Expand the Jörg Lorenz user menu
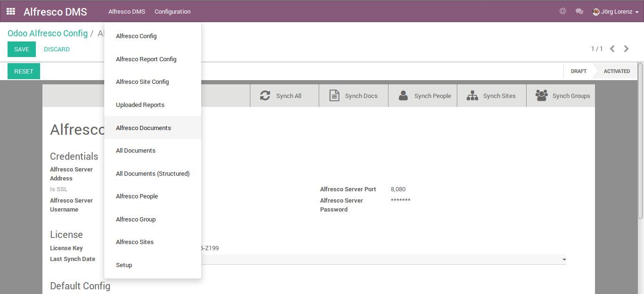 pyautogui.click(x=616, y=12)
